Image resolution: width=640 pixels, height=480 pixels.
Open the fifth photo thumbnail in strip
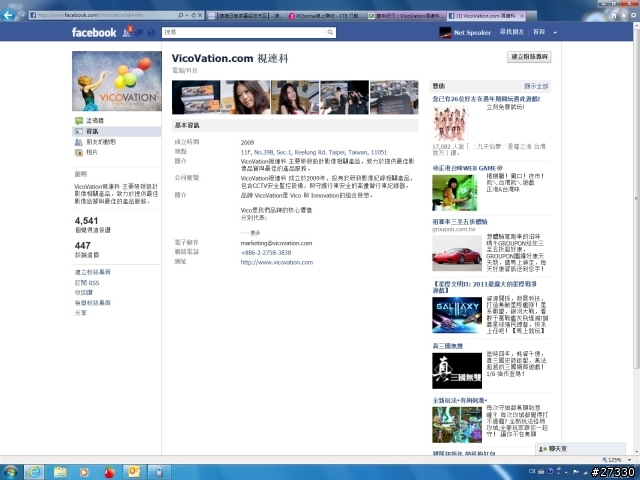[x=394, y=97]
